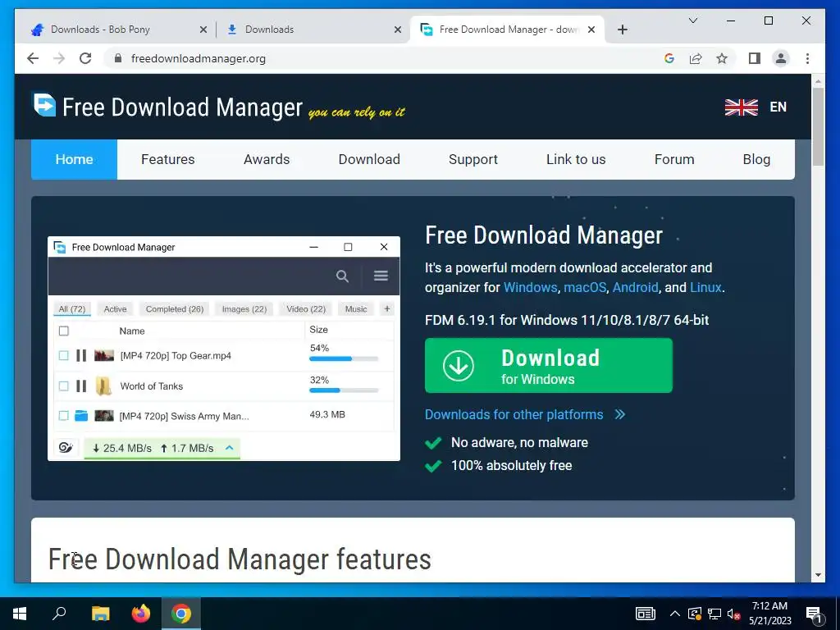Click the folder icon beside Swiss Army Man
Image resolution: width=840 pixels, height=630 pixels.
click(81, 416)
